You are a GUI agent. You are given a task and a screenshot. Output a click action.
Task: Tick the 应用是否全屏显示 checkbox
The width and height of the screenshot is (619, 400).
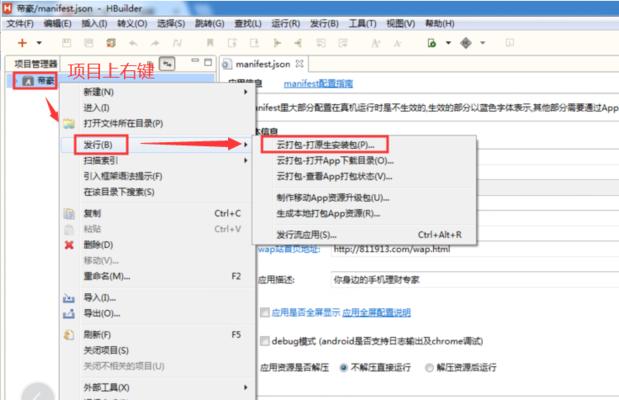pyautogui.click(x=264, y=313)
